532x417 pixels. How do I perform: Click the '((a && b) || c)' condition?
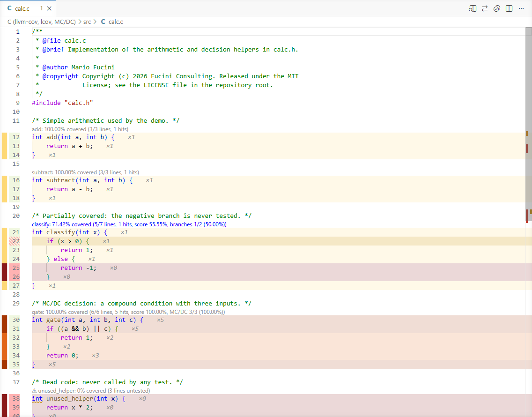tap(84, 329)
